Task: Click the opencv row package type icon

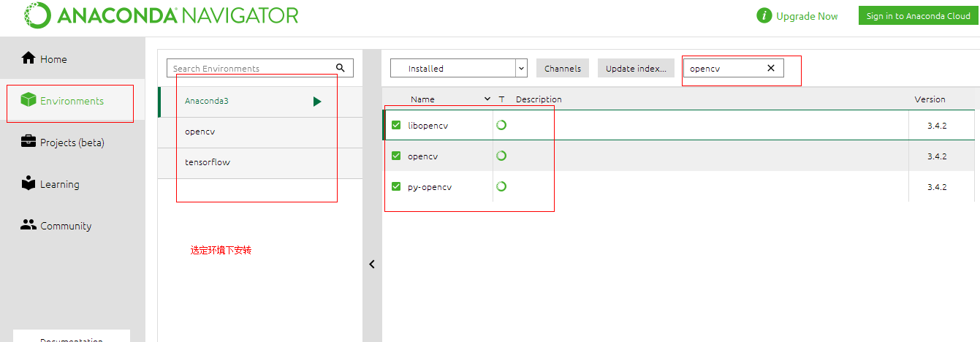Action: click(501, 156)
